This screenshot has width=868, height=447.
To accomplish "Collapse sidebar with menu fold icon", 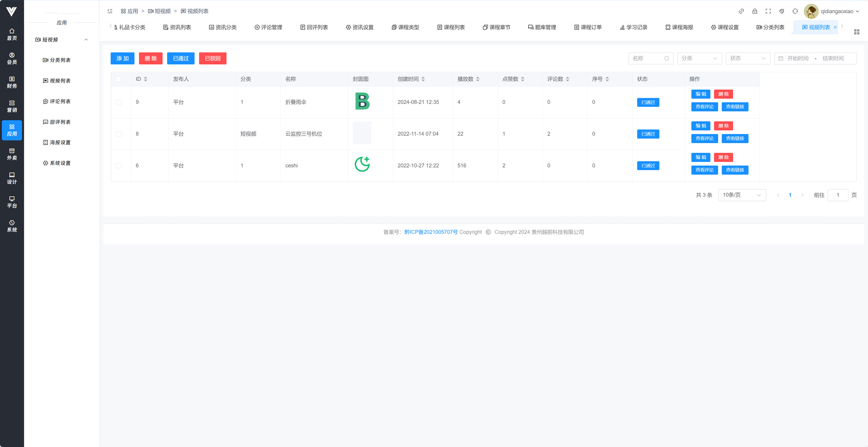I will point(110,11).
